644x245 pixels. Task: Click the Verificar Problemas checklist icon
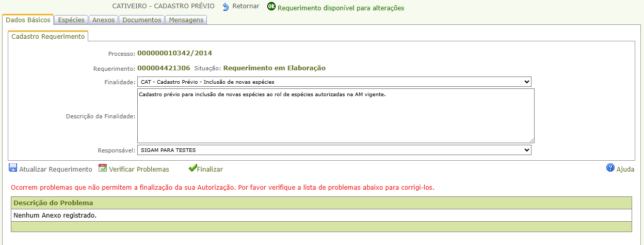[x=103, y=168]
